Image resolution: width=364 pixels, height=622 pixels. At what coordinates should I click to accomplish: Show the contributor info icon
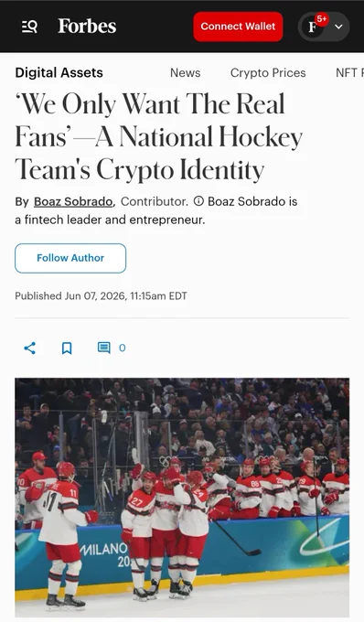tap(198, 201)
